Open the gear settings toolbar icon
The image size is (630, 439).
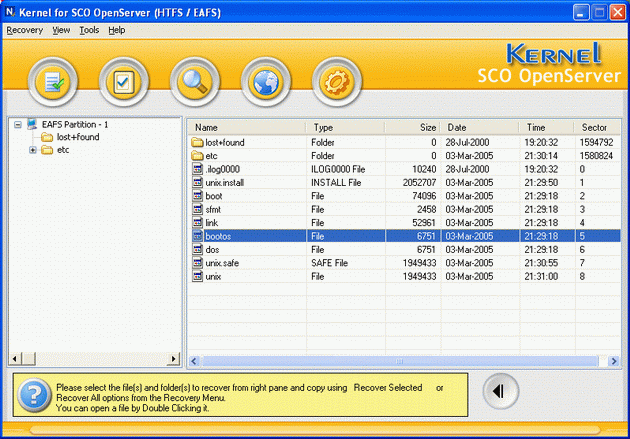(337, 82)
